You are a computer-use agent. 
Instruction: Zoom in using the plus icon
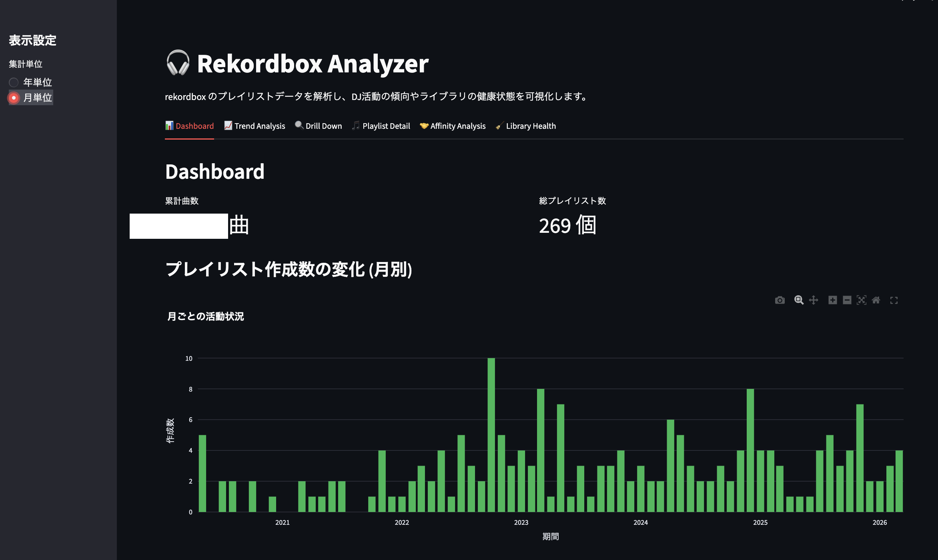(x=832, y=300)
